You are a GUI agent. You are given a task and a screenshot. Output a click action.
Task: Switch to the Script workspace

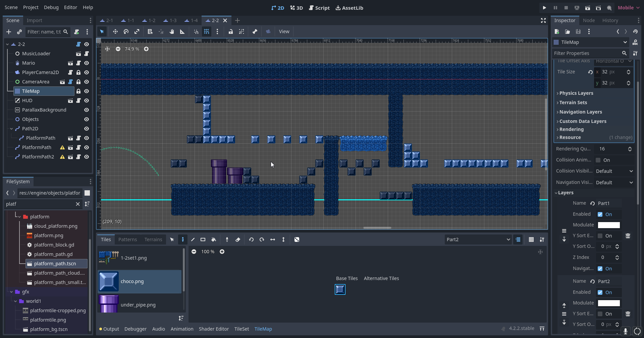click(319, 8)
